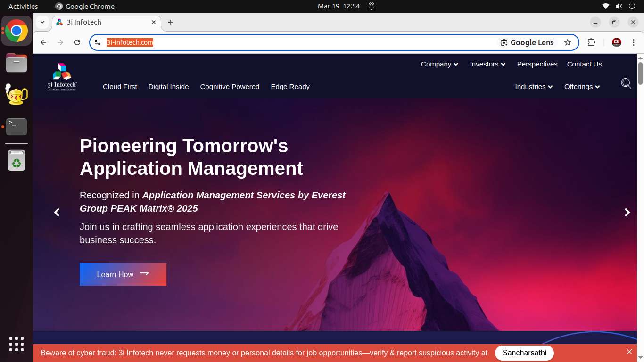The height and width of the screenshot is (362, 644).
Task: Open the Cognitive Powered section
Action: (230, 87)
